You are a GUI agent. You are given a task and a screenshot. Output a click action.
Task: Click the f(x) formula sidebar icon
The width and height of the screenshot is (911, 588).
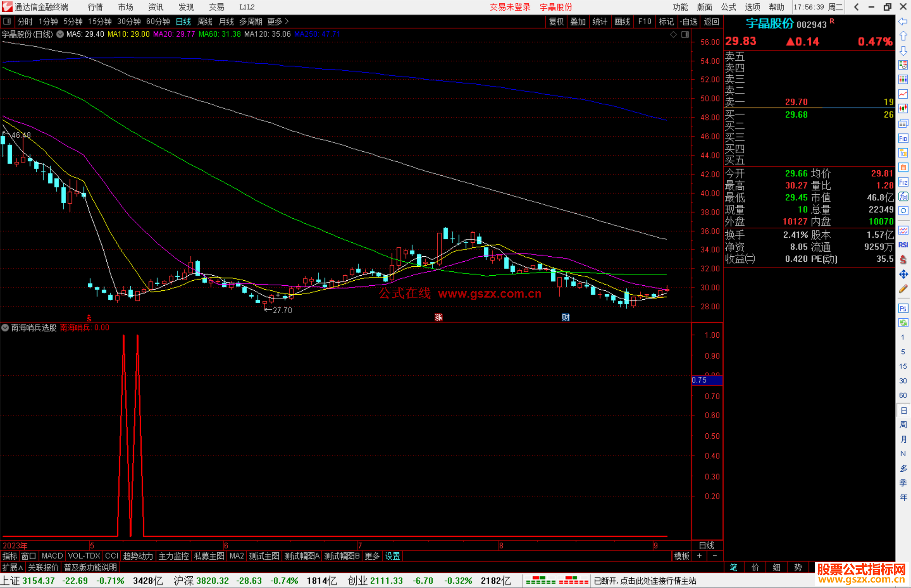click(x=903, y=196)
